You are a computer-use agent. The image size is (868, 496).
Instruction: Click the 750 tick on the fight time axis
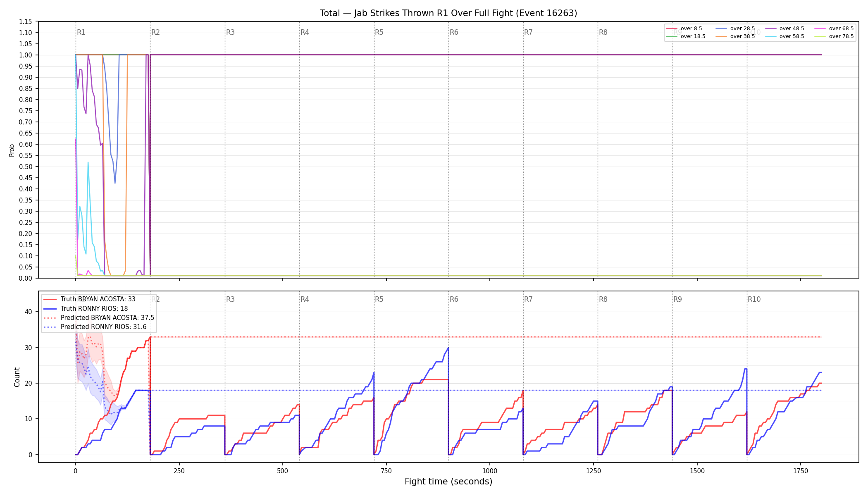386,471
